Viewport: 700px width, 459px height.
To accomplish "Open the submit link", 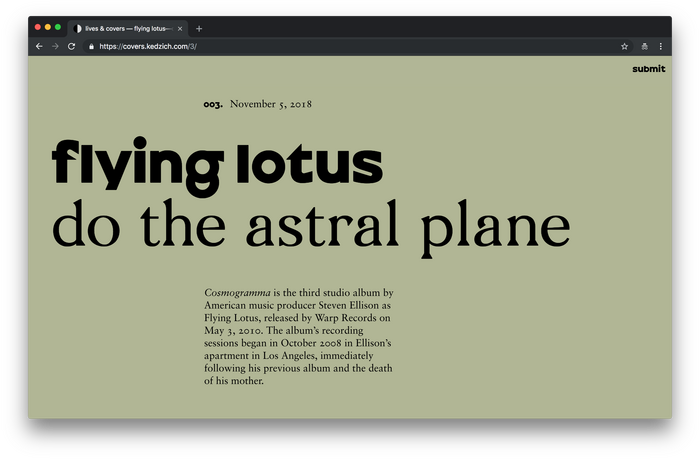I will (648, 69).
